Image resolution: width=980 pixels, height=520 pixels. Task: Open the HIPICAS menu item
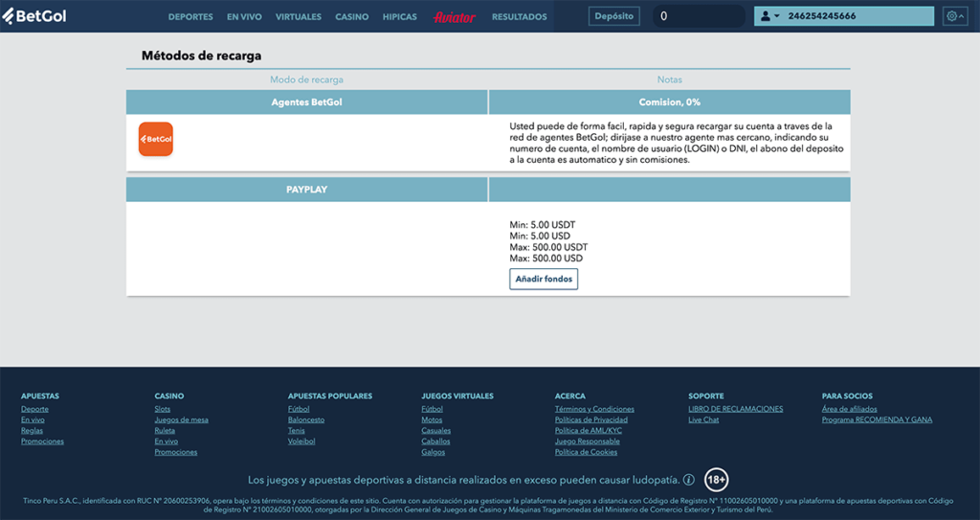(400, 17)
